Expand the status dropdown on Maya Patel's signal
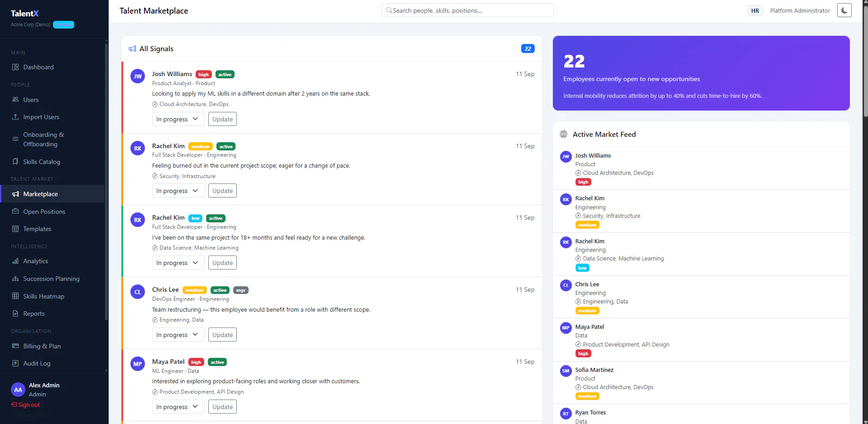Screen dimensions: 868x424 (x=178, y=407)
